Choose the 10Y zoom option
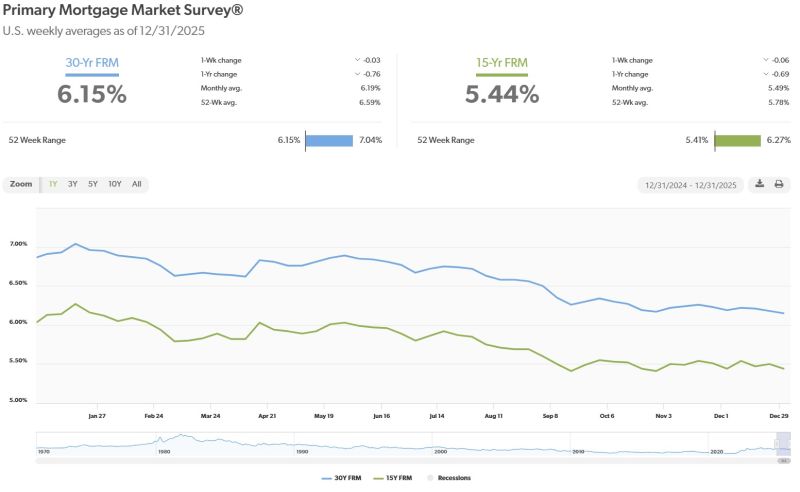800x492 pixels. pyautogui.click(x=114, y=184)
